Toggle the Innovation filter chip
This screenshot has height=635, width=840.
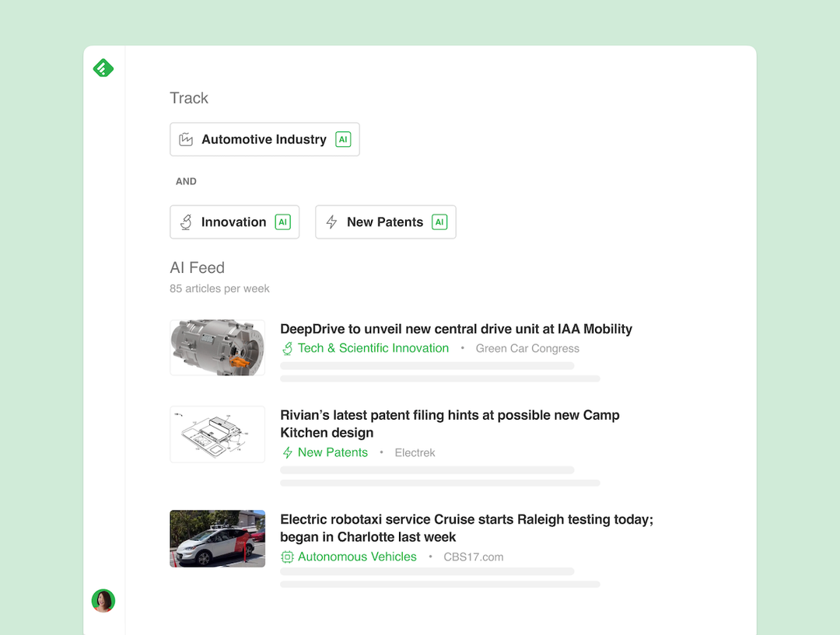(x=234, y=222)
